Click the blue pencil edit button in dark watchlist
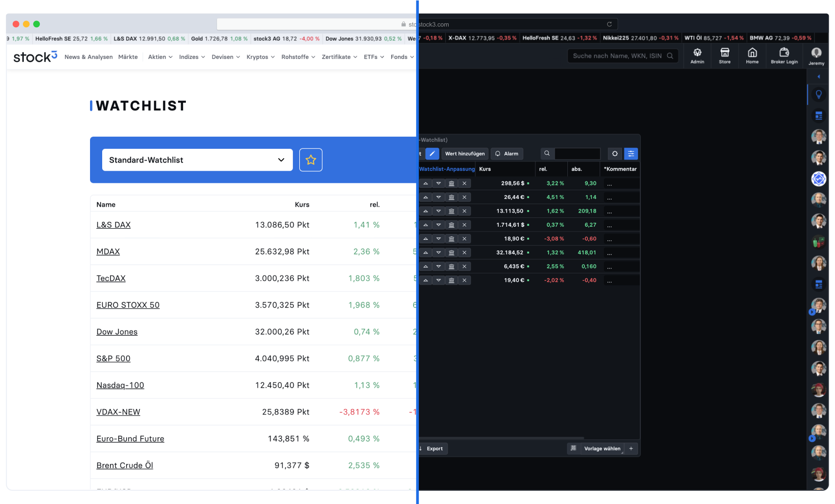Image resolution: width=835 pixels, height=504 pixels. coord(432,154)
